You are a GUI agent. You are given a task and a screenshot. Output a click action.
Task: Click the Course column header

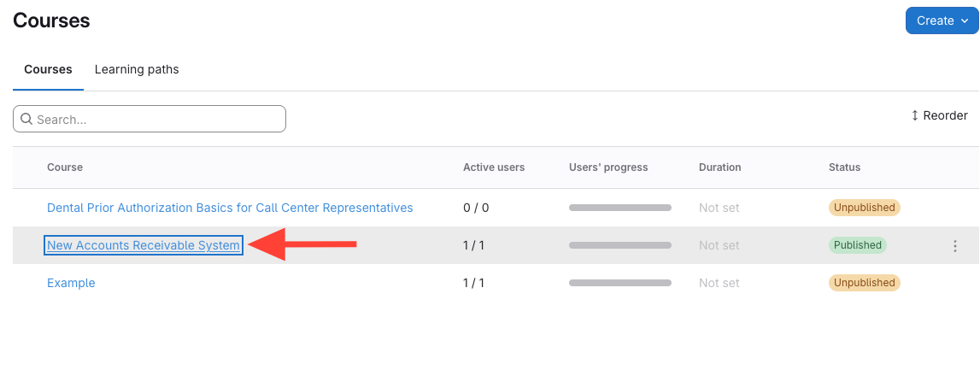point(65,167)
